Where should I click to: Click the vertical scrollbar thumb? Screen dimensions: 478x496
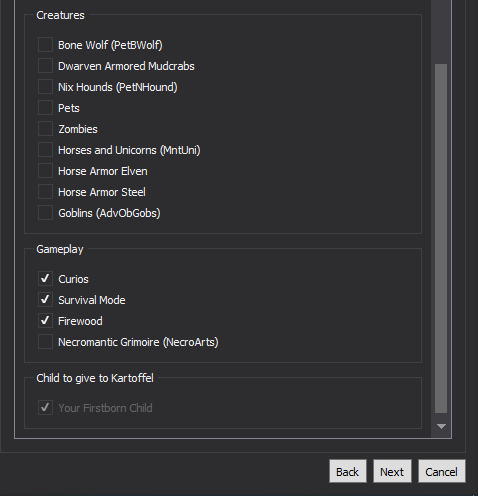click(441, 238)
